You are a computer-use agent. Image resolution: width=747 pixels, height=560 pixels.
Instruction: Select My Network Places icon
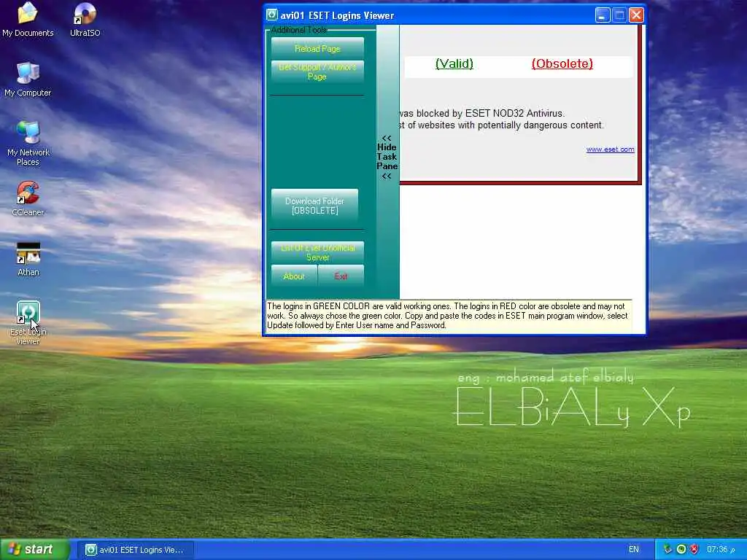(x=28, y=144)
